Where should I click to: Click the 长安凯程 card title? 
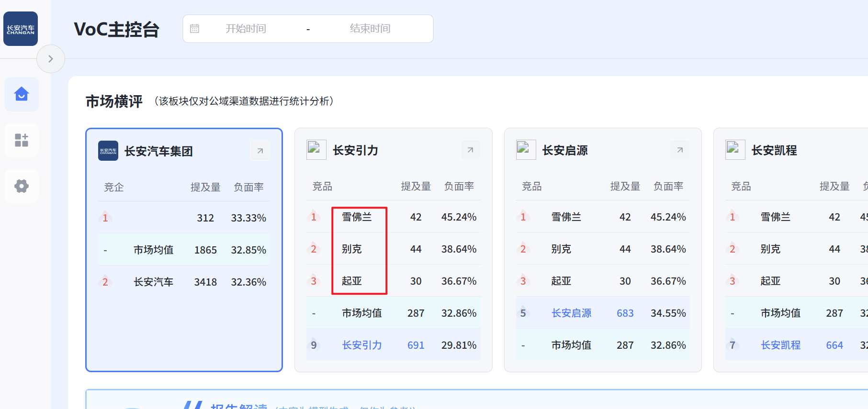click(x=774, y=150)
